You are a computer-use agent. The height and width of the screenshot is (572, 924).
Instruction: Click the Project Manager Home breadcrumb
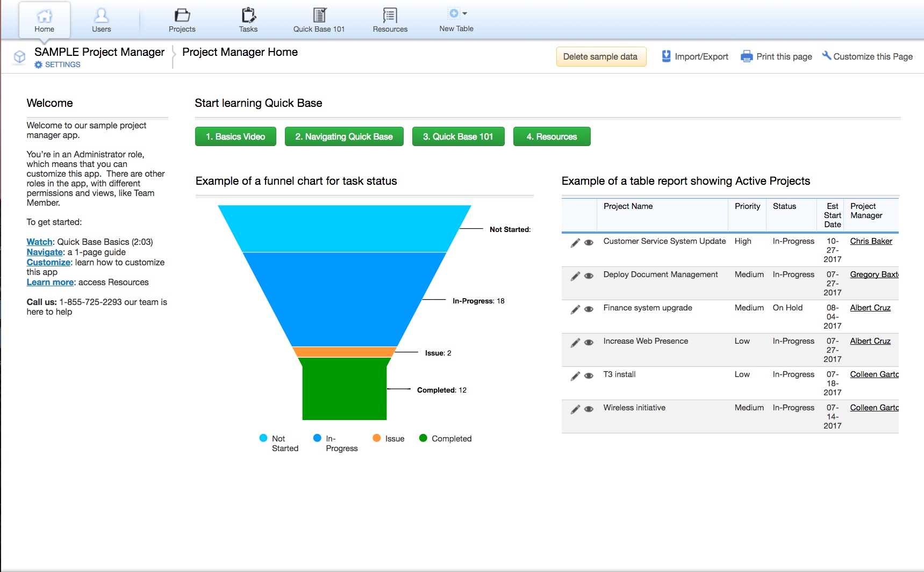pyautogui.click(x=240, y=52)
